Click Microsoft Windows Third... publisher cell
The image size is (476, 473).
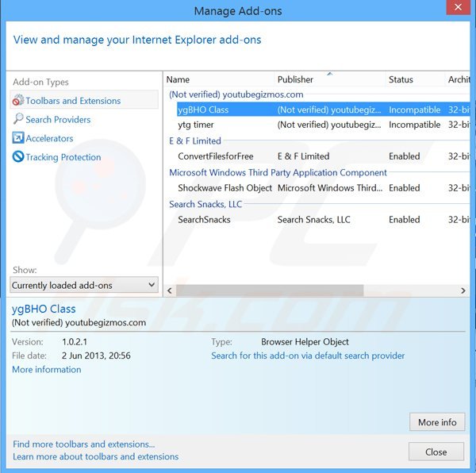[330, 188]
